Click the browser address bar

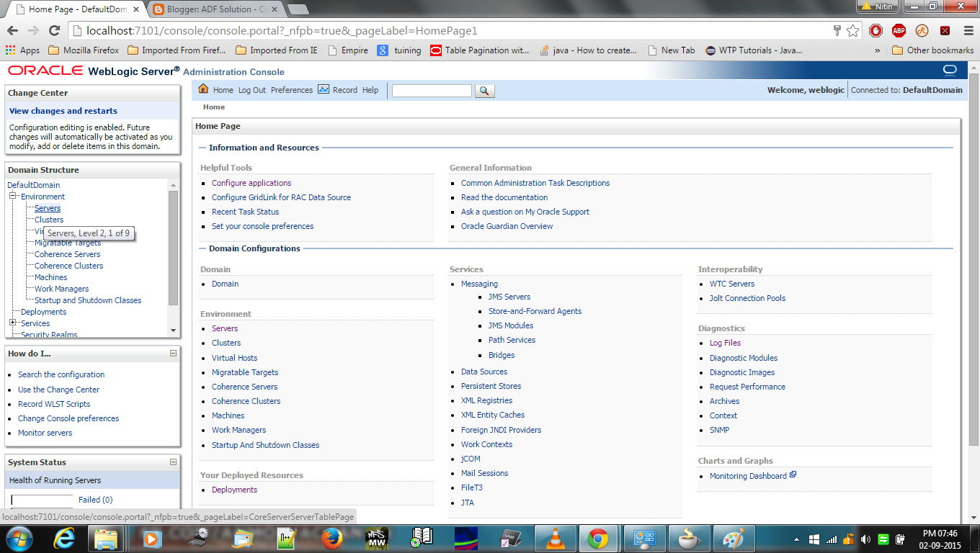point(456,31)
